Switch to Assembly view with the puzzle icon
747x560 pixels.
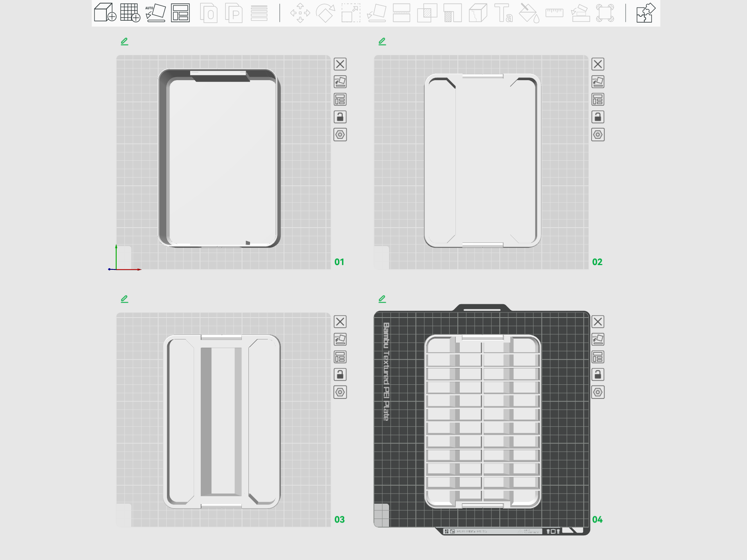point(646,13)
